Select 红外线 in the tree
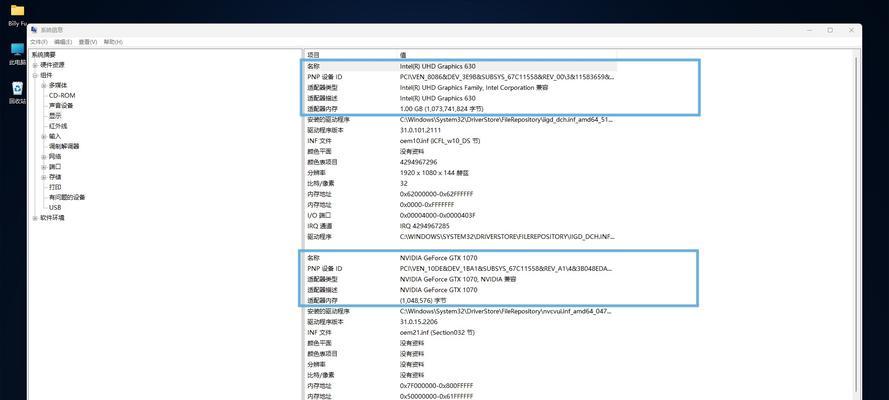 [58, 126]
